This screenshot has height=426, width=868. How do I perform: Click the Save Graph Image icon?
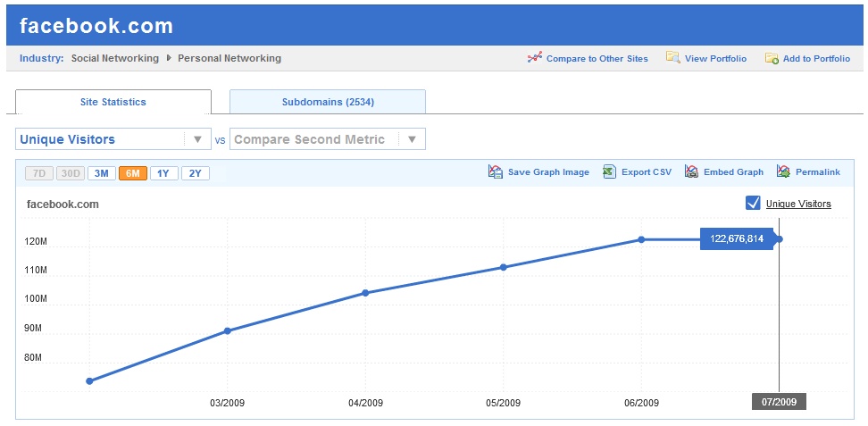(x=496, y=171)
